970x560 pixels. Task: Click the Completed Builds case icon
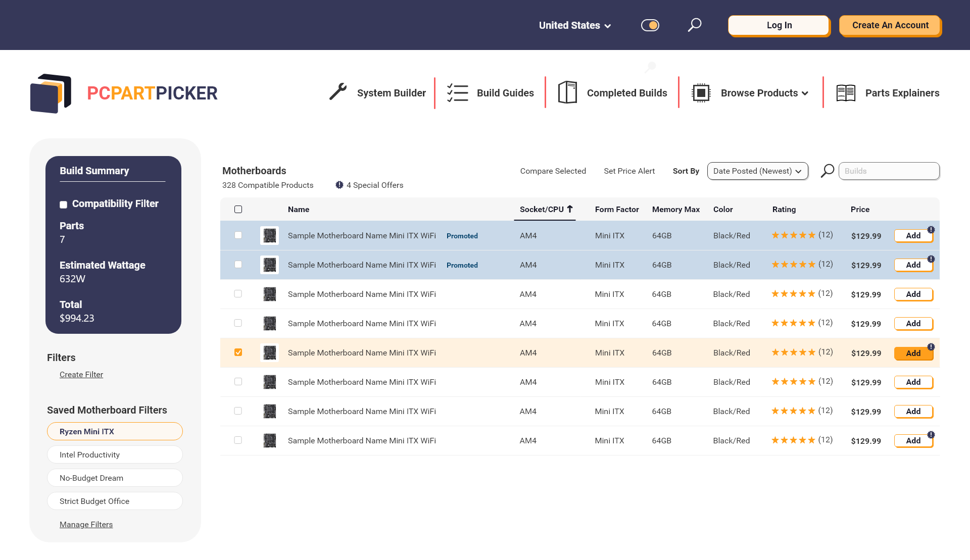[567, 93]
